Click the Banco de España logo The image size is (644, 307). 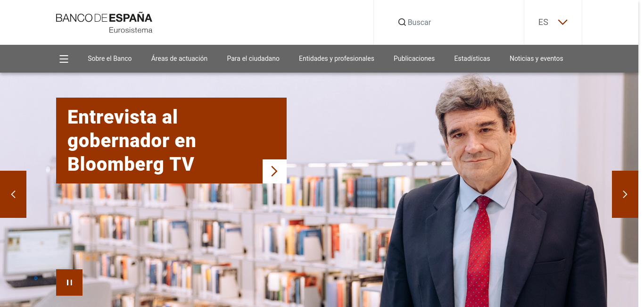(x=104, y=23)
